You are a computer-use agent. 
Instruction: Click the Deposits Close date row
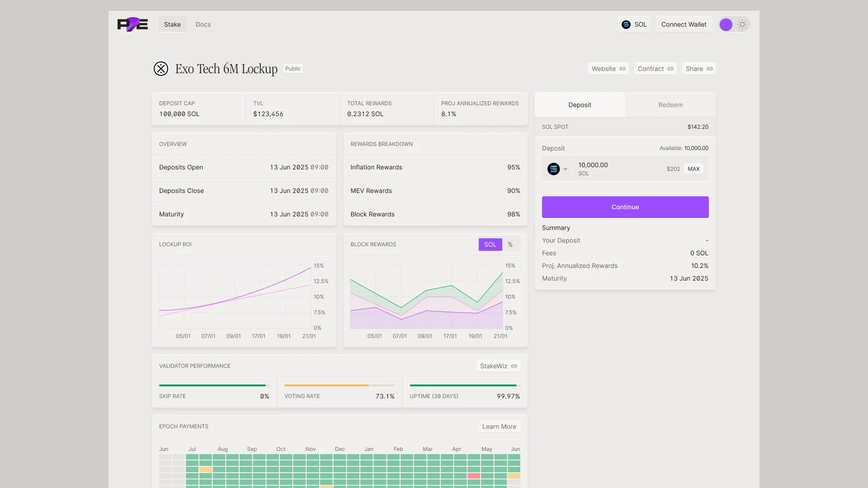244,191
